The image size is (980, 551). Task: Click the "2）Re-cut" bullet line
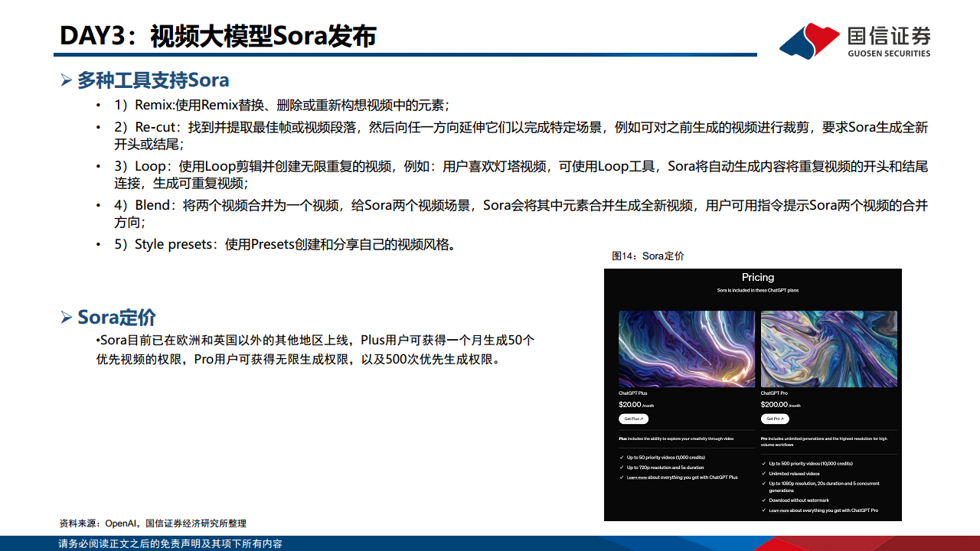point(521,135)
